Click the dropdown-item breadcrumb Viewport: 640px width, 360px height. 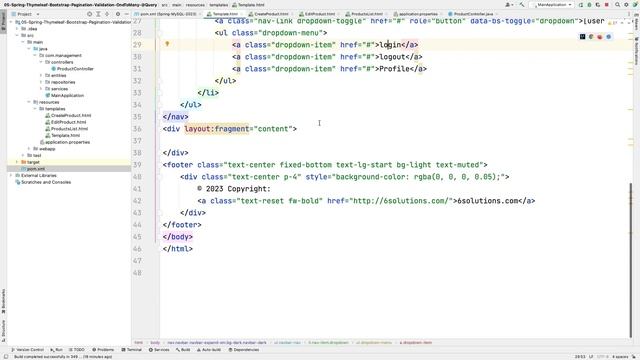(x=416, y=343)
